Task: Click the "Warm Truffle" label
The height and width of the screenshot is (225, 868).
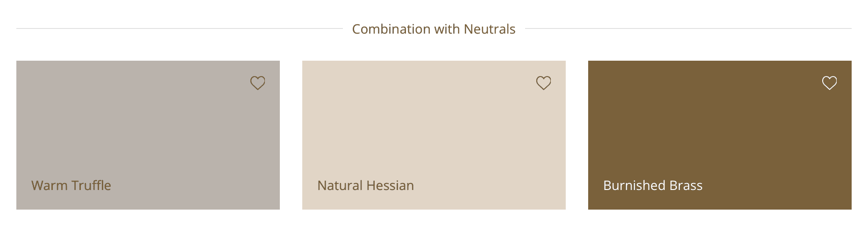Action: pyautogui.click(x=71, y=185)
